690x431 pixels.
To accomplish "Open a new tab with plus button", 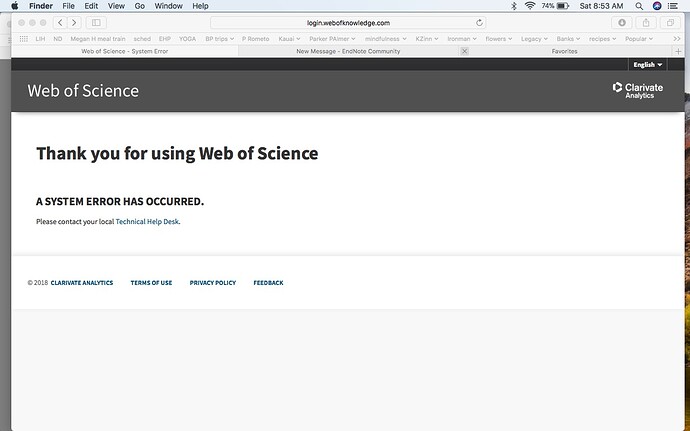I will (678, 52).
